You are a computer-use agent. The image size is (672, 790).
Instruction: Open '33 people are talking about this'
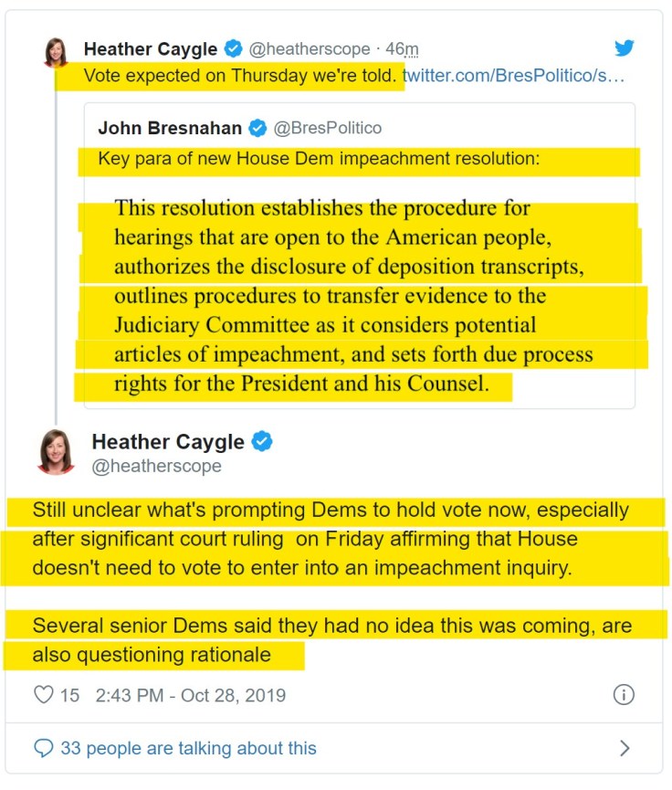(188, 748)
